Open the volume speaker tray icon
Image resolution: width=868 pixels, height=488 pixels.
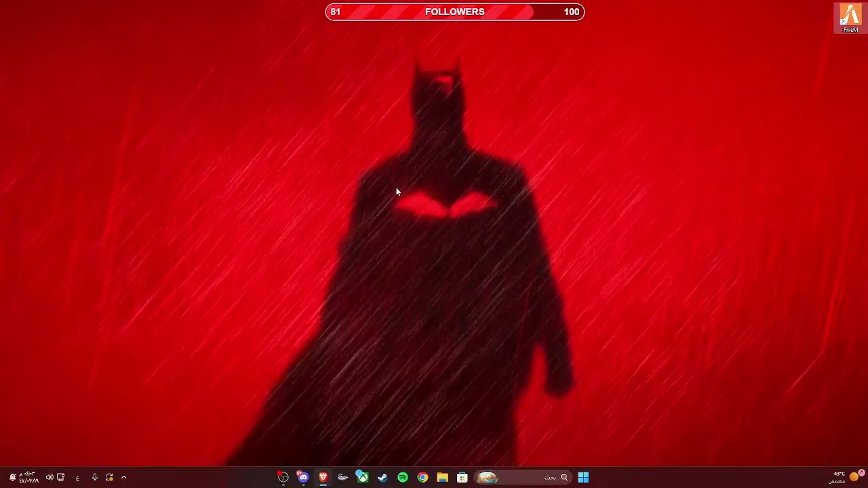(x=50, y=477)
